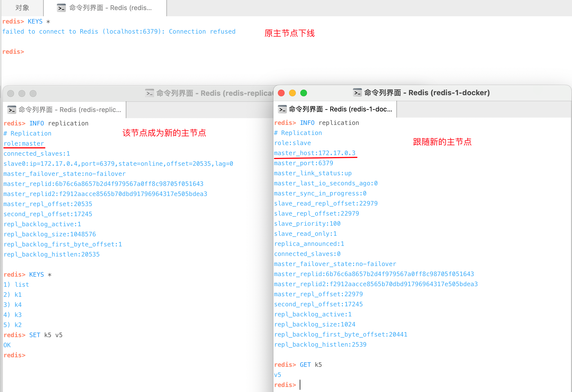
Task: Click the redis-replica window title text
Action: 215,93
